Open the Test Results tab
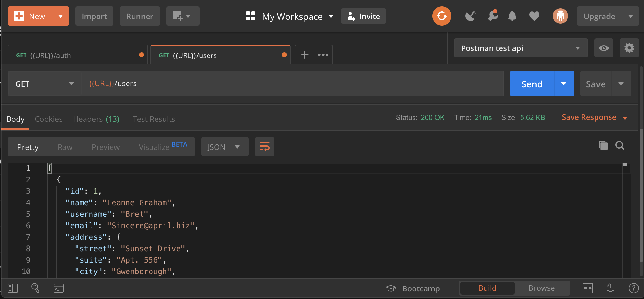Image resolution: width=644 pixels, height=299 pixels. (154, 119)
